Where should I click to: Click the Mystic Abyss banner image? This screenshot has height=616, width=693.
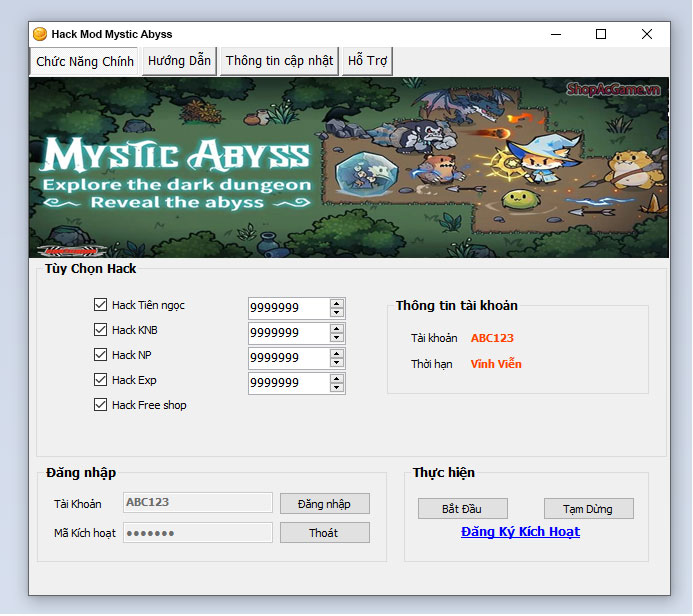coord(349,167)
